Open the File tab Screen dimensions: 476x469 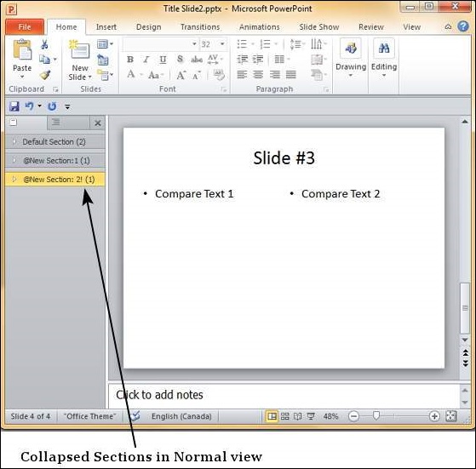coord(25,27)
